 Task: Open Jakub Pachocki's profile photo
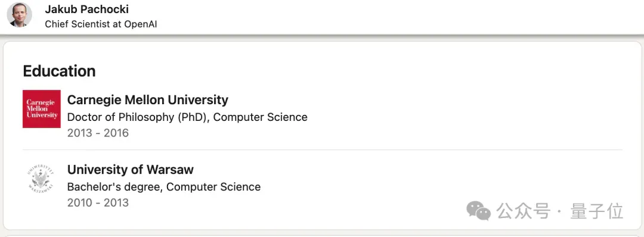point(19,15)
